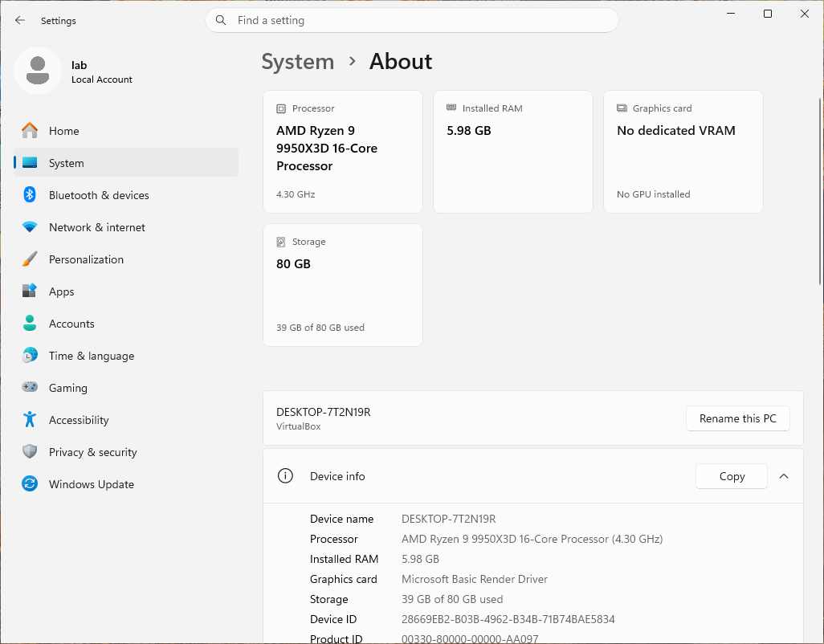Go to Privacy & security settings
824x644 pixels.
click(126, 451)
